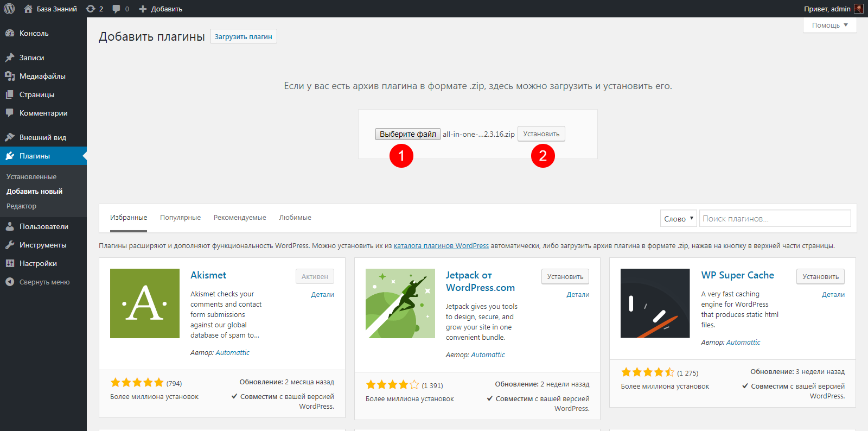Image resolution: width=868 pixels, height=431 pixels.
Task: Open the Jetpack plugin thumbnail
Action: click(x=400, y=303)
